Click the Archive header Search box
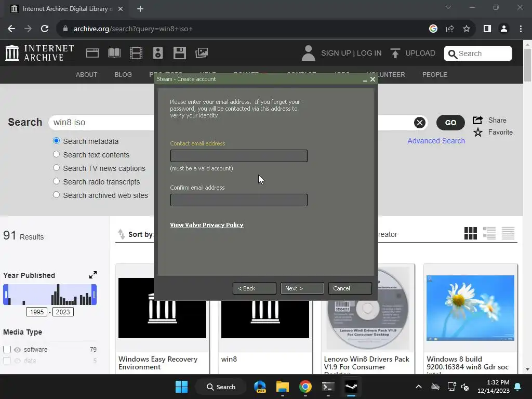 pos(478,54)
